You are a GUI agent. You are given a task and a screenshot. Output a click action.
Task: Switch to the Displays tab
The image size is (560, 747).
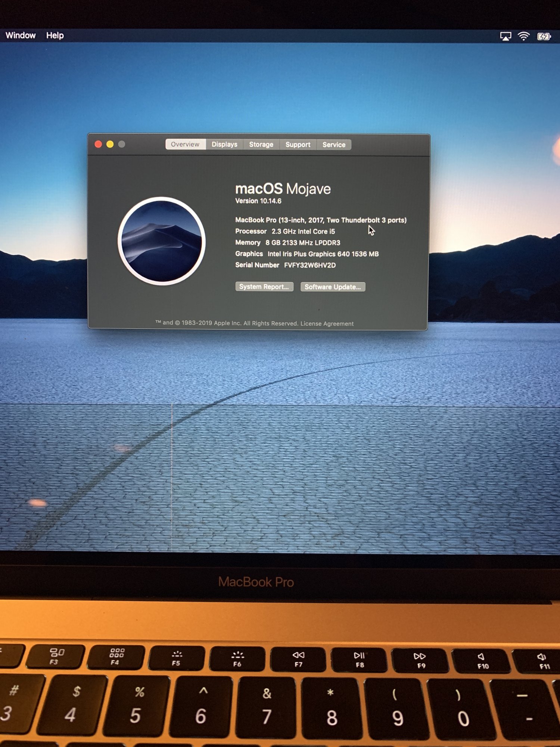224,144
